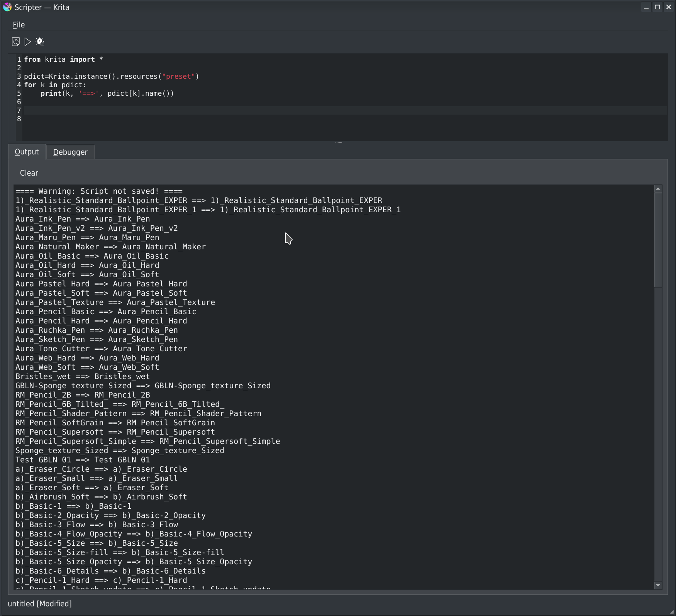
Task: Maximize the Scripter window
Action: click(x=657, y=7)
